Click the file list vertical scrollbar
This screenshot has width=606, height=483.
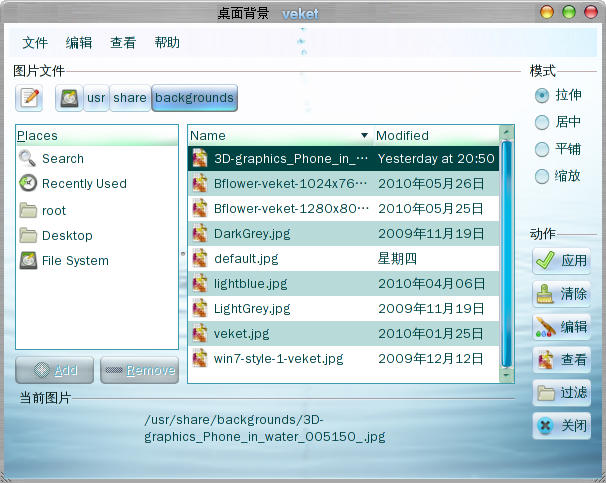click(x=507, y=250)
